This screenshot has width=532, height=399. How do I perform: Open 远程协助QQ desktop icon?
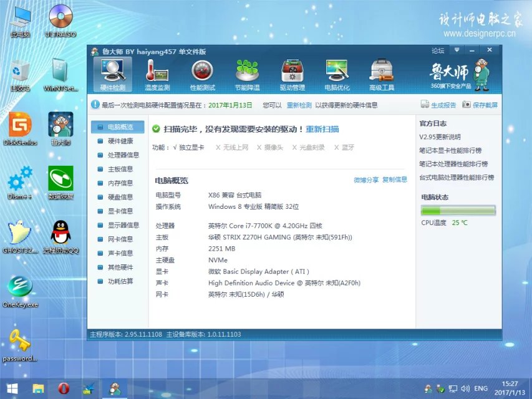[x=60, y=237]
